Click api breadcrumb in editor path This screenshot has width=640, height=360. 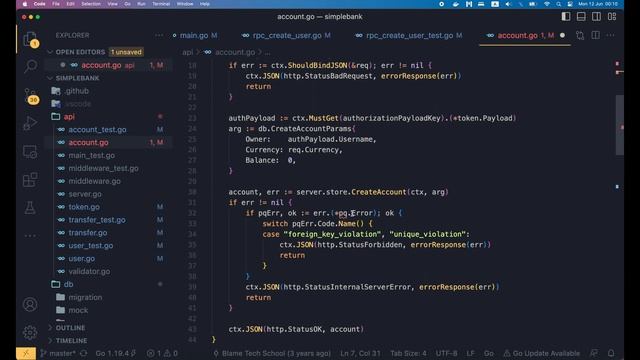(x=187, y=52)
